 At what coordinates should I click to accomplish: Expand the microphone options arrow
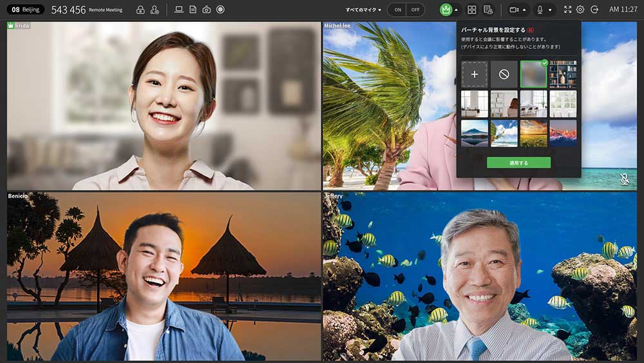point(550,10)
